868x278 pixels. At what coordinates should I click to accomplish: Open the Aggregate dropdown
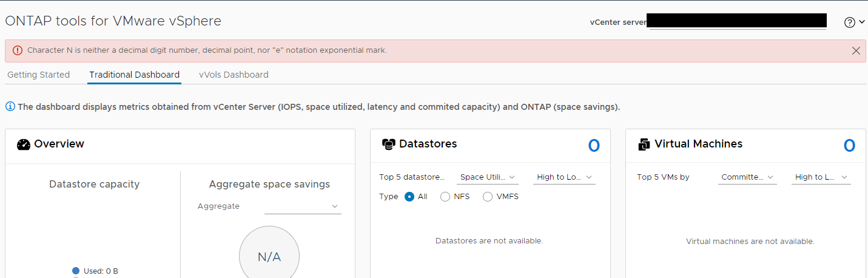point(303,207)
